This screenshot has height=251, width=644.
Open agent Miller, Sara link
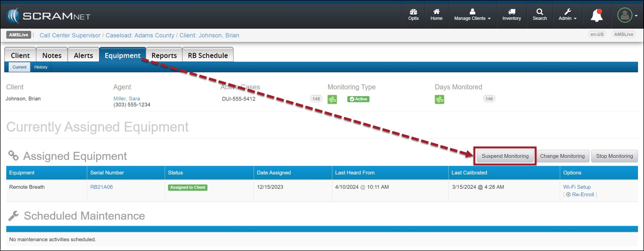127,99
